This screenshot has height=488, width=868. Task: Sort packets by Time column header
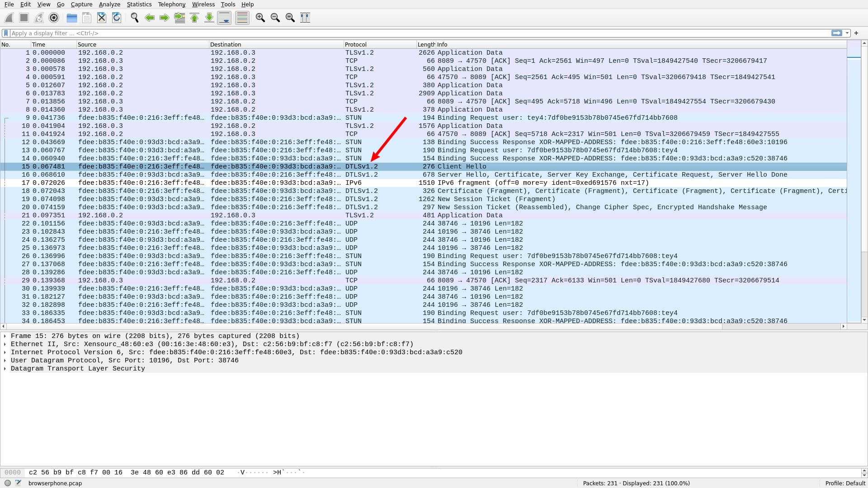(x=53, y=44)
